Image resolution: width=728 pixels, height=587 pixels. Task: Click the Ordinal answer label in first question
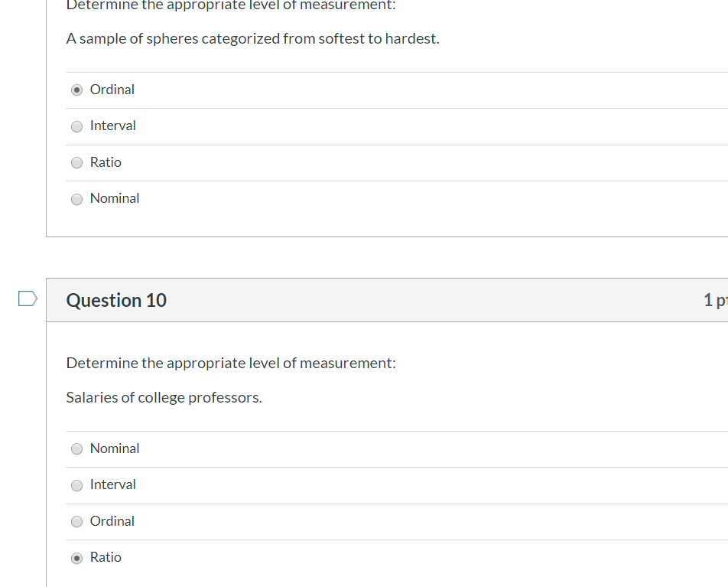click(x=112, y=89)
